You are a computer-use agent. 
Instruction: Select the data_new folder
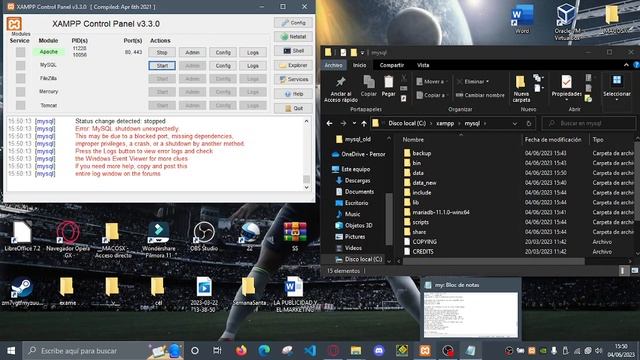pyautogui.click(x=424, y=182)
